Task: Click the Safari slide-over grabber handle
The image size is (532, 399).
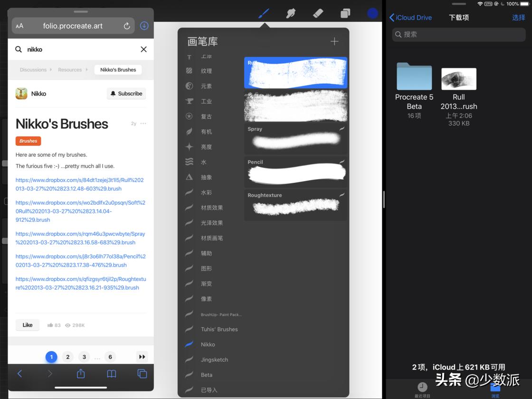Action: click(81, 11)
